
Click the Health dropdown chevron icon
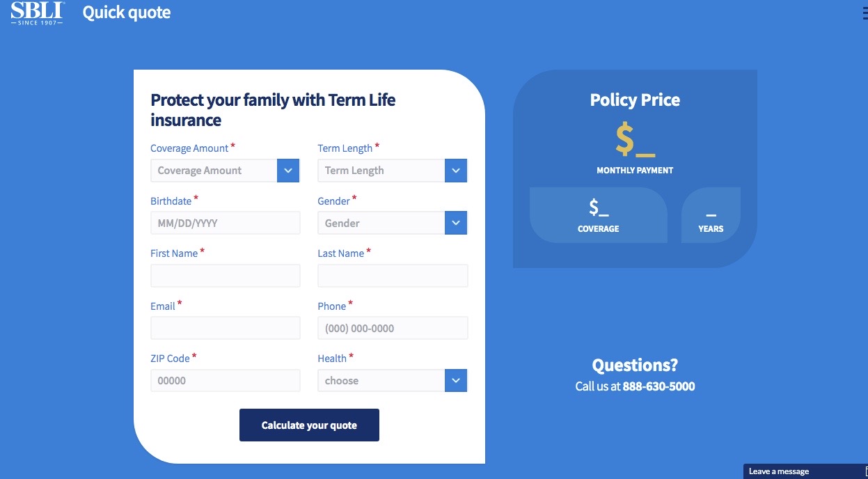[456, 381]
